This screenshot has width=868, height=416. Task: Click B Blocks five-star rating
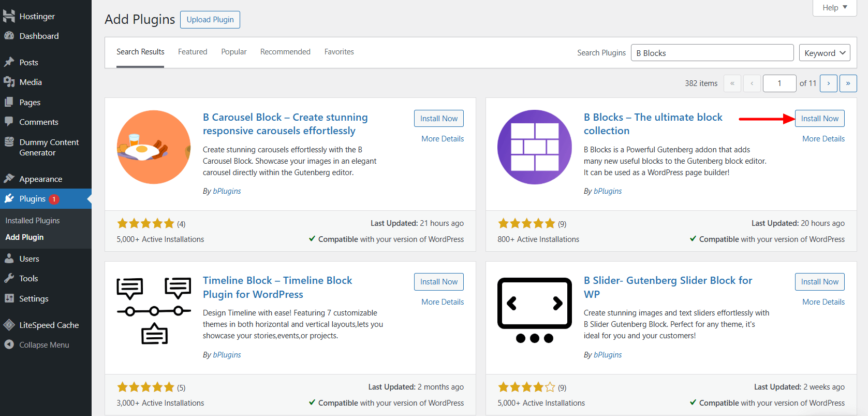point(526,224)
